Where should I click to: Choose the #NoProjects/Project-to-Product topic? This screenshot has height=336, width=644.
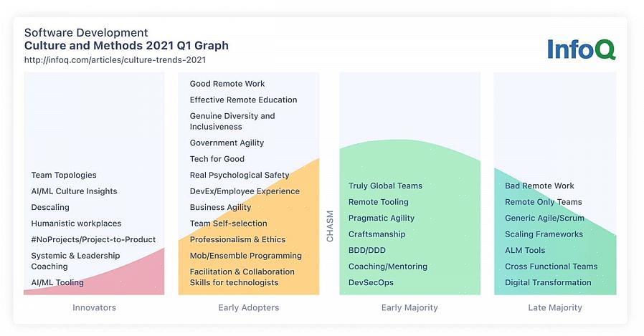coord(93,239)
